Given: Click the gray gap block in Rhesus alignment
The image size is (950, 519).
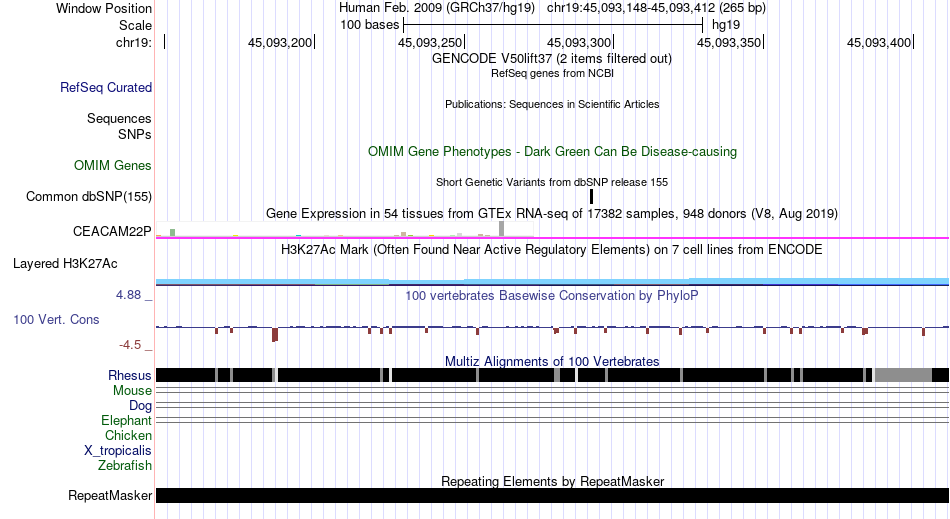Looking at the screenshot, I should [903, 375].
